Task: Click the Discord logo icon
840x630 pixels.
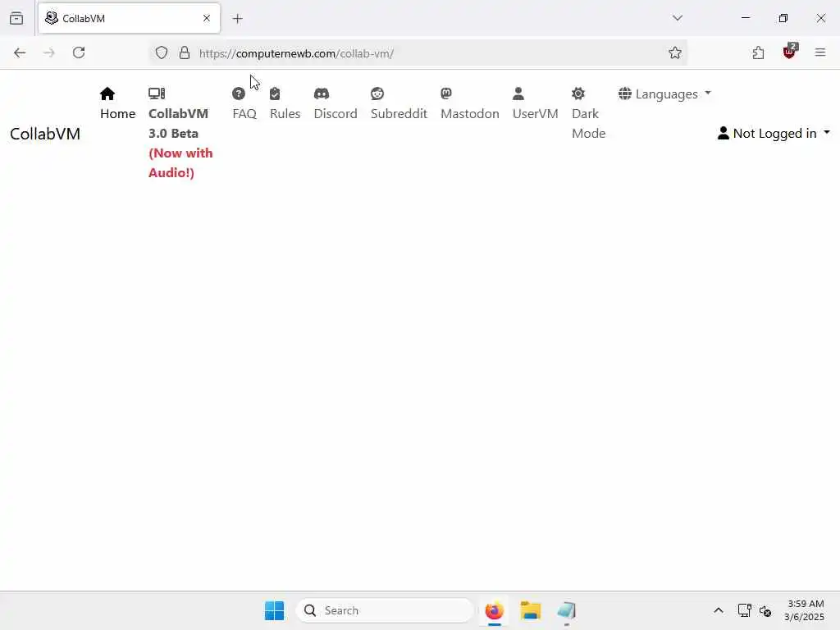Action: pyautogui.click(x=322, y=94)
